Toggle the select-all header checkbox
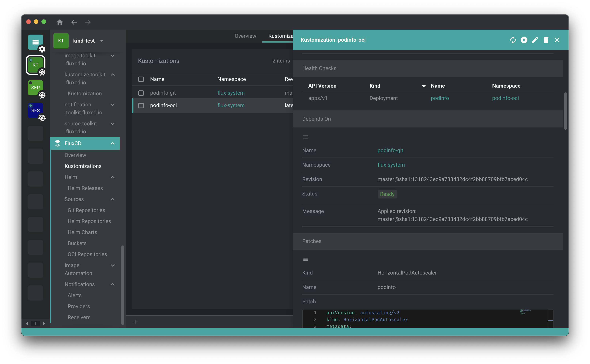590x364 pixels. 141,79
